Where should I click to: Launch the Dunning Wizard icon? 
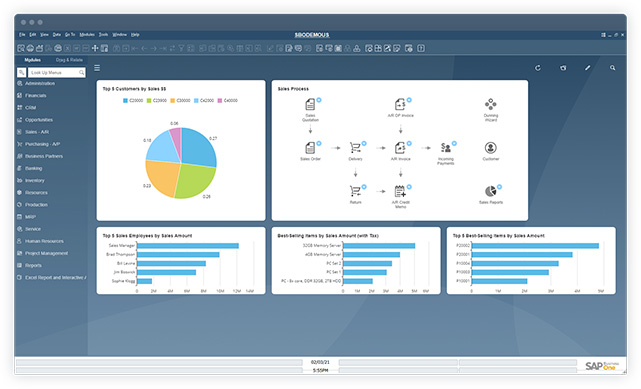(x=491, y=104)
